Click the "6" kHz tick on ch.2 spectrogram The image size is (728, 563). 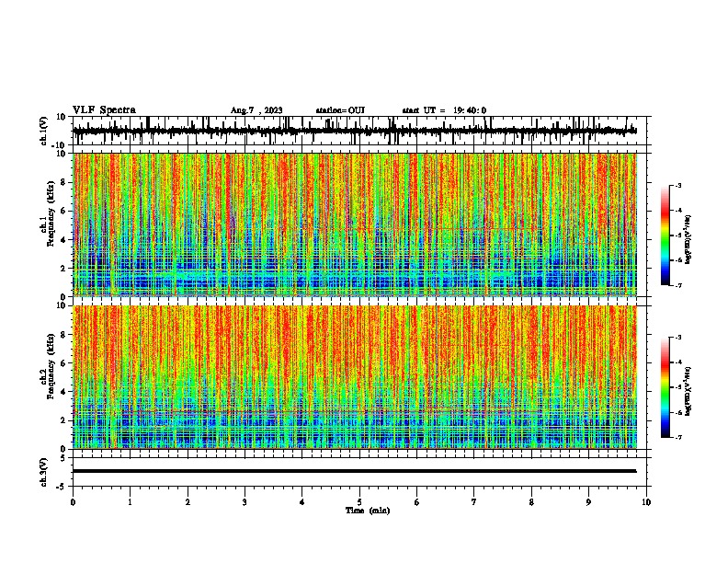(x=63, y=363)
